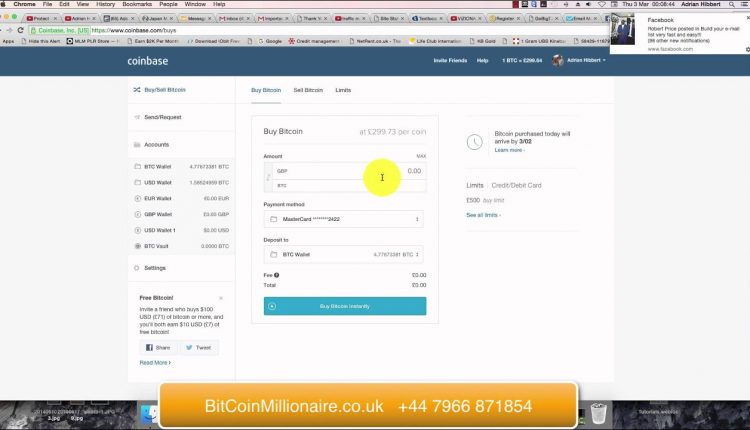
Task: Switch to the Sell Bitcoin tab
Action: pos(308,90)
